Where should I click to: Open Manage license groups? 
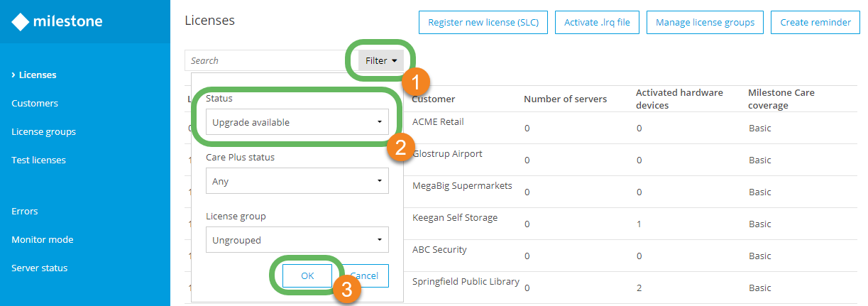(705, 23)
